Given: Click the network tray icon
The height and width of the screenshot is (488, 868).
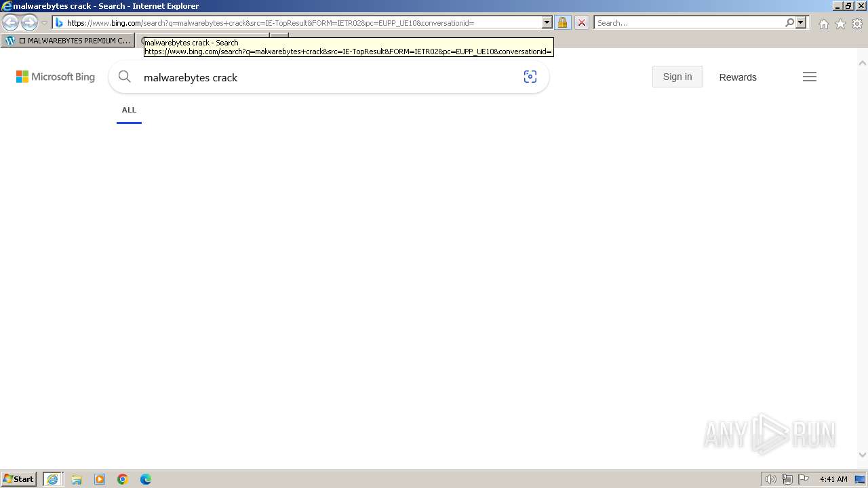Looking at the screenshot, I should coord(787,479).
